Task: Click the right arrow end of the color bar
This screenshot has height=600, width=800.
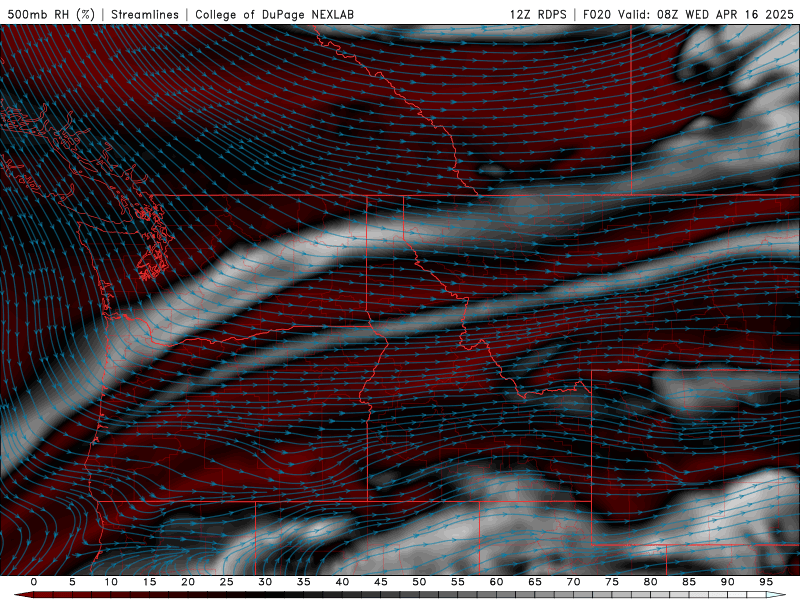Action: click(x=777, y=595)
